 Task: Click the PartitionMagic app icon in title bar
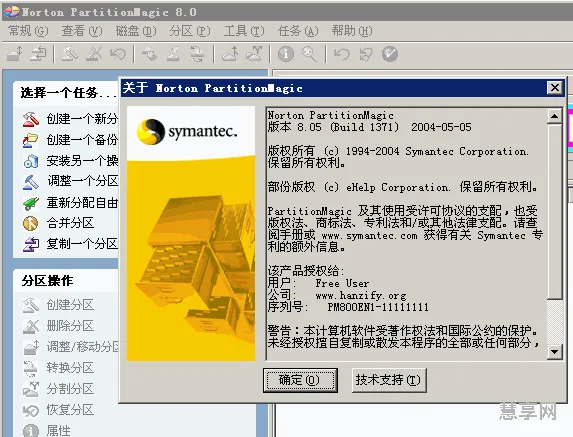click(11, 12)
